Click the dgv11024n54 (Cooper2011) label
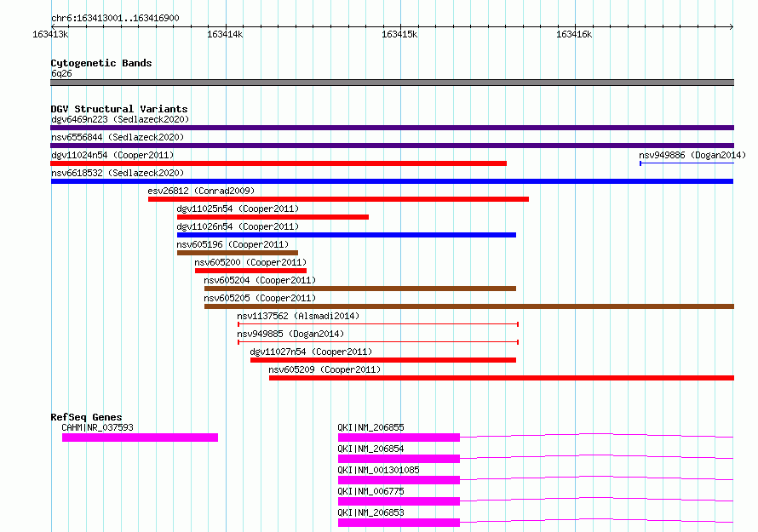 point(112,155)
